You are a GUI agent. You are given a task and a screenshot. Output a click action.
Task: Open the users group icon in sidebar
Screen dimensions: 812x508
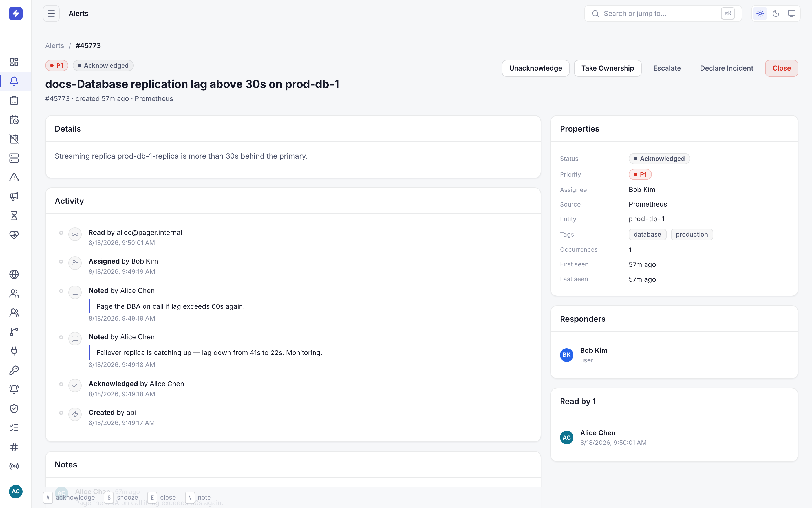[14, 294]
